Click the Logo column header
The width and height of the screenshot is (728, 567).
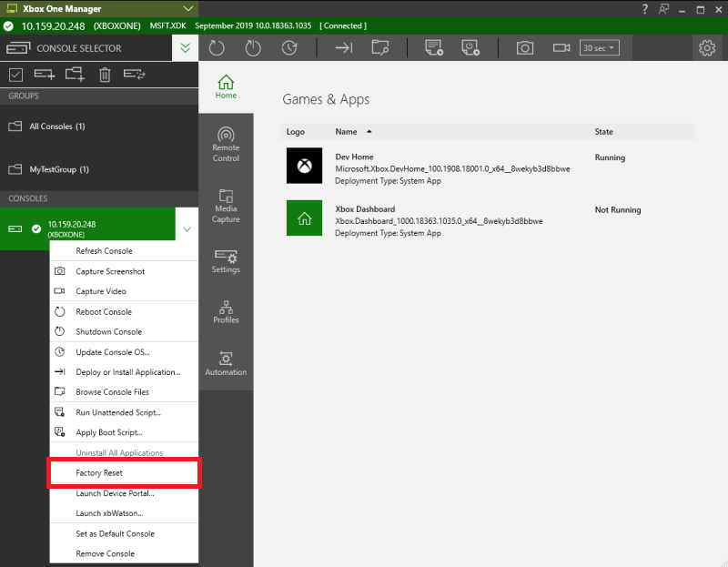coord(295,131)
